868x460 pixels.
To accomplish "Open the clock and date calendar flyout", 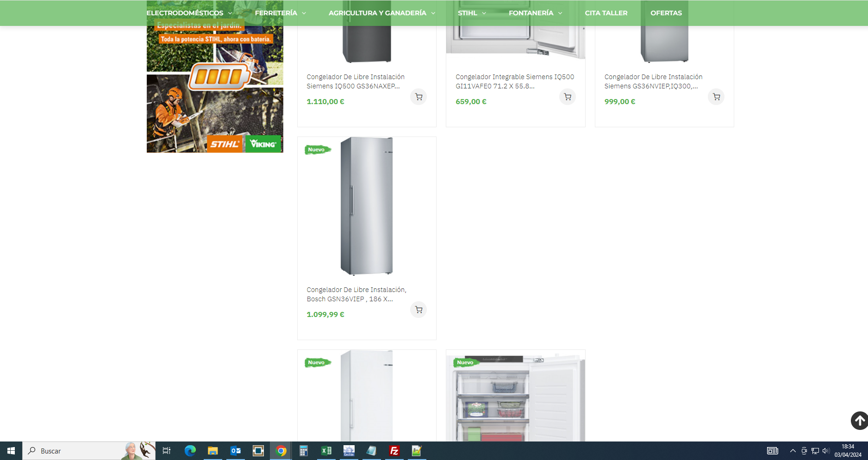I will point(848,451).
